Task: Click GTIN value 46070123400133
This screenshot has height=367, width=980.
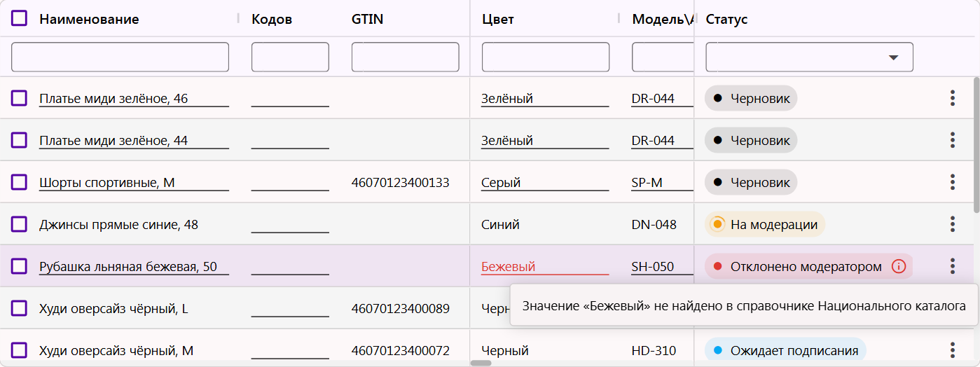Action: [401, 182]
